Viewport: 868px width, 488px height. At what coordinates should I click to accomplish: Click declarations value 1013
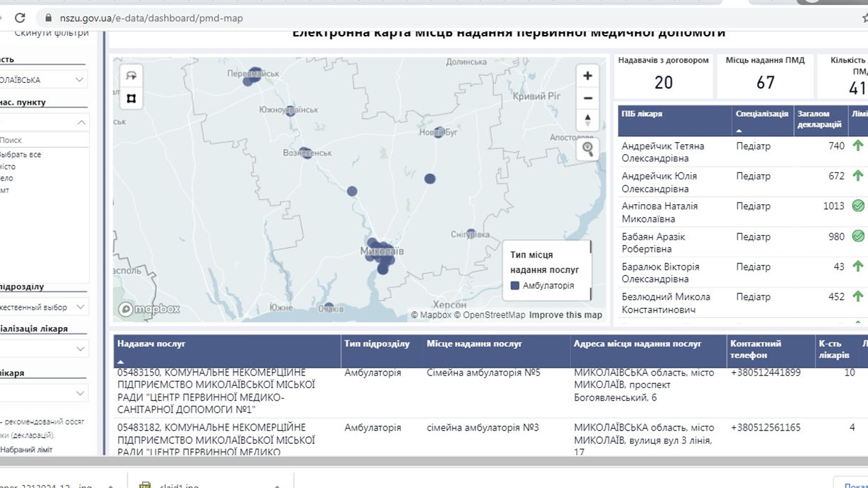834,206
